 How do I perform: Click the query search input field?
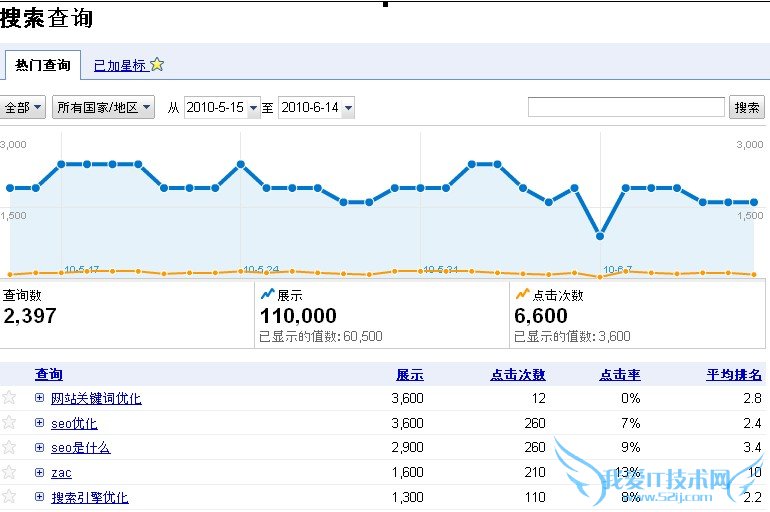click(x=626, y=107)
